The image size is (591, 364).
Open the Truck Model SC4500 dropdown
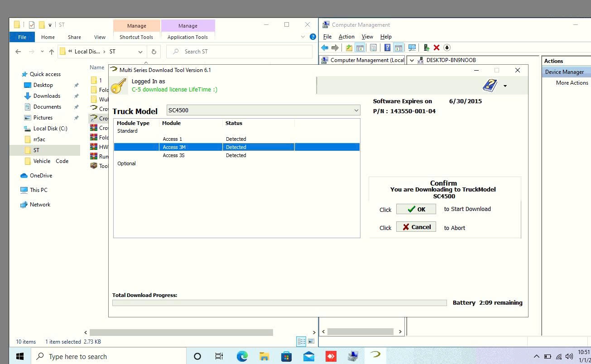point(356,110)
